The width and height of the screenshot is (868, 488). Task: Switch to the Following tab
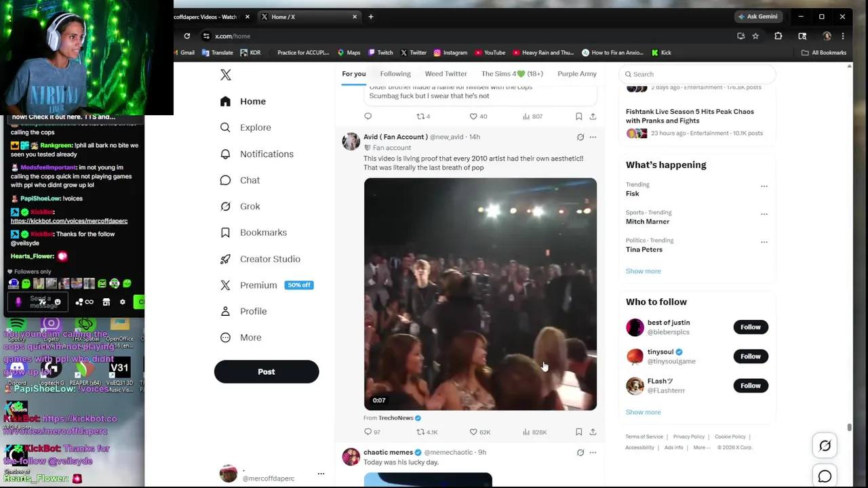[x=395, y=74]
